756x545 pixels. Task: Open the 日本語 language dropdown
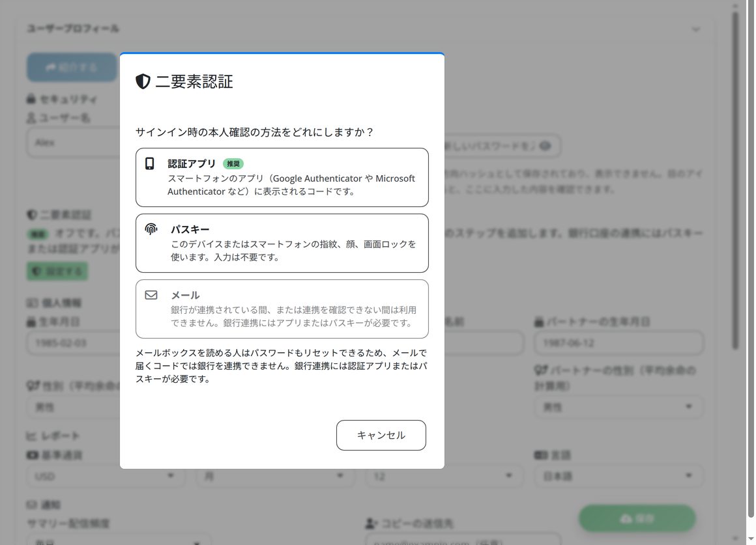click(618, 476)
